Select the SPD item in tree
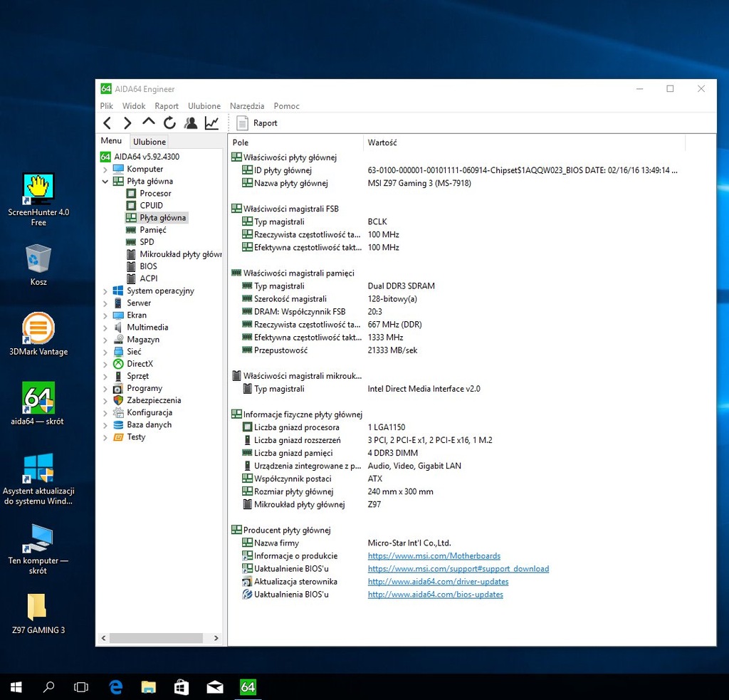Viewport: 729px width, 700px height. click(x=147, y=242)
